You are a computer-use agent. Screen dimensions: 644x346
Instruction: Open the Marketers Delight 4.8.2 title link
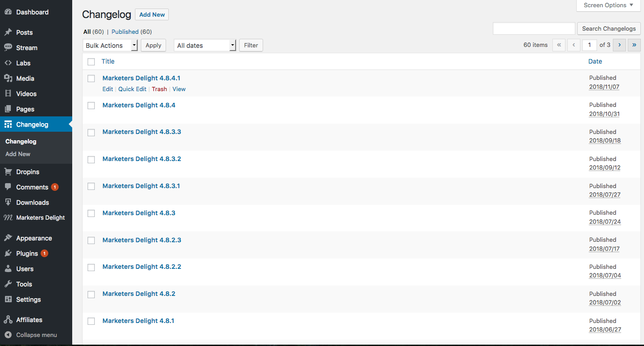[x=139, y=294]
